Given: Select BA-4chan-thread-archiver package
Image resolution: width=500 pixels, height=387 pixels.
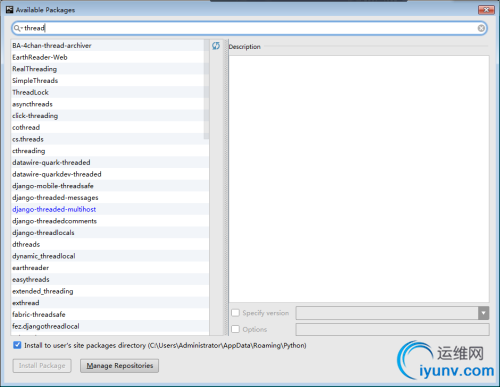Looking at the screenshot, I should pos(110,46).
